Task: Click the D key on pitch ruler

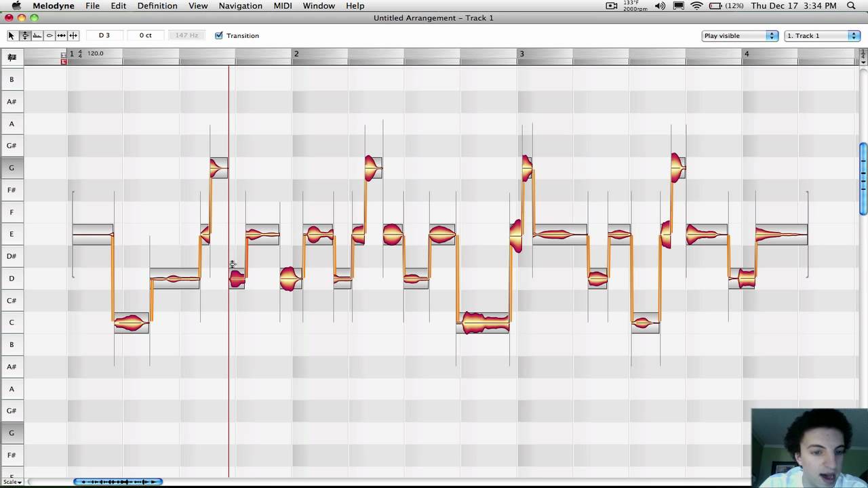Action: 12,279
